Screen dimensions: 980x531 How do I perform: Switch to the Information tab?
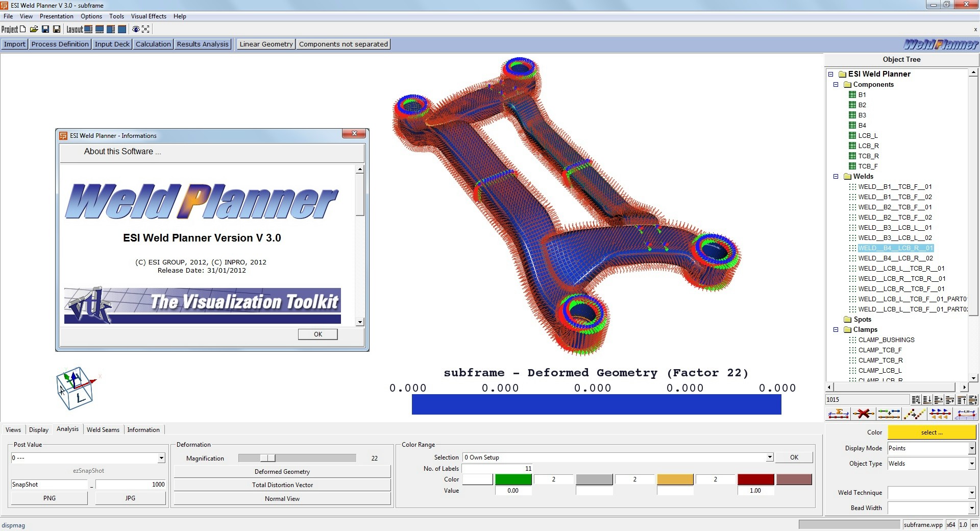[x=143, y=430]
